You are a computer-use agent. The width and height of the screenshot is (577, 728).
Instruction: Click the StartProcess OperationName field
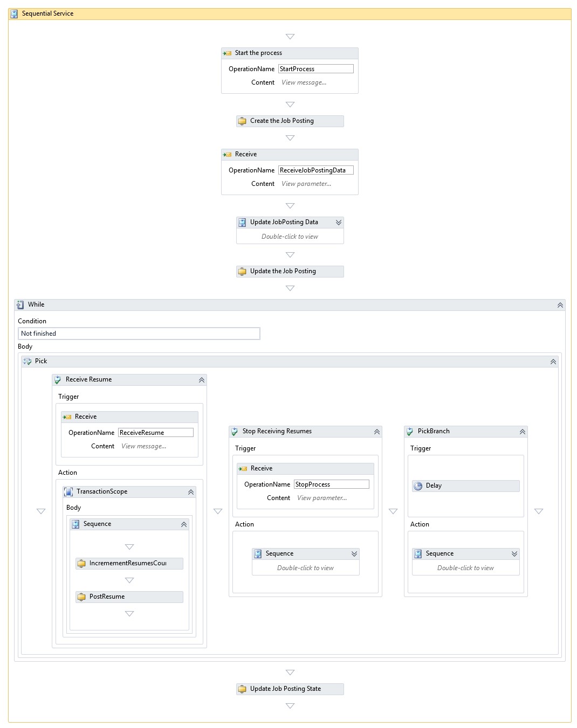(x=316, y=69)
